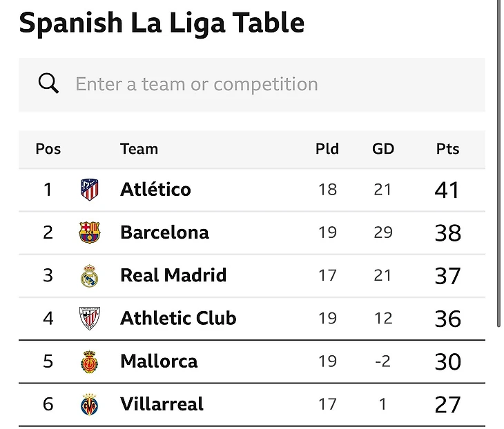
Task: Click the Team column header
Action: [139, 149]
